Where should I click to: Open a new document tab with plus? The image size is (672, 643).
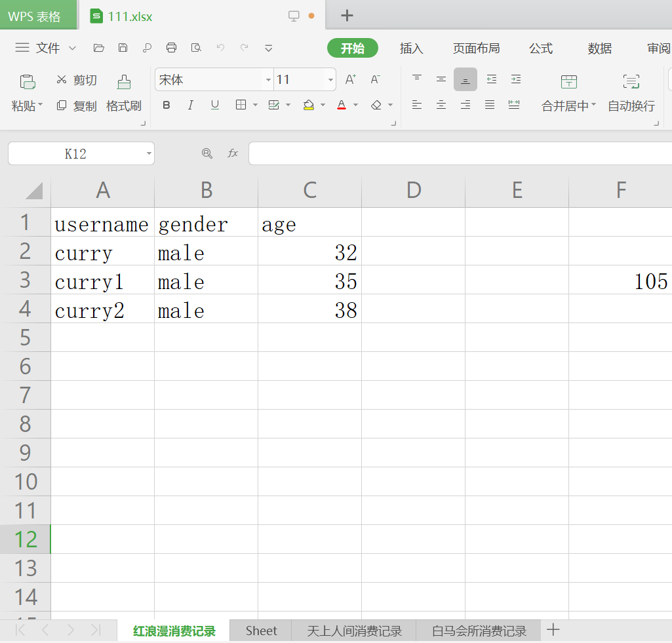point(347,16)
